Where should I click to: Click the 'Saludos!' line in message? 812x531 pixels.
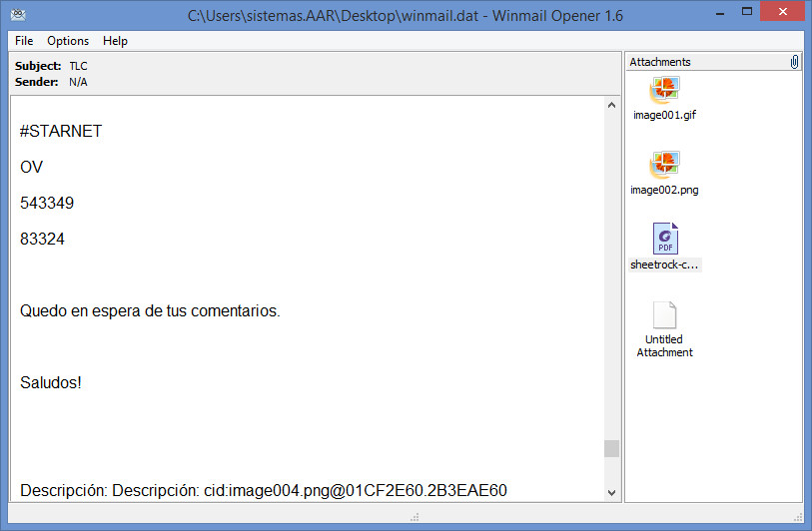[51, 382]
